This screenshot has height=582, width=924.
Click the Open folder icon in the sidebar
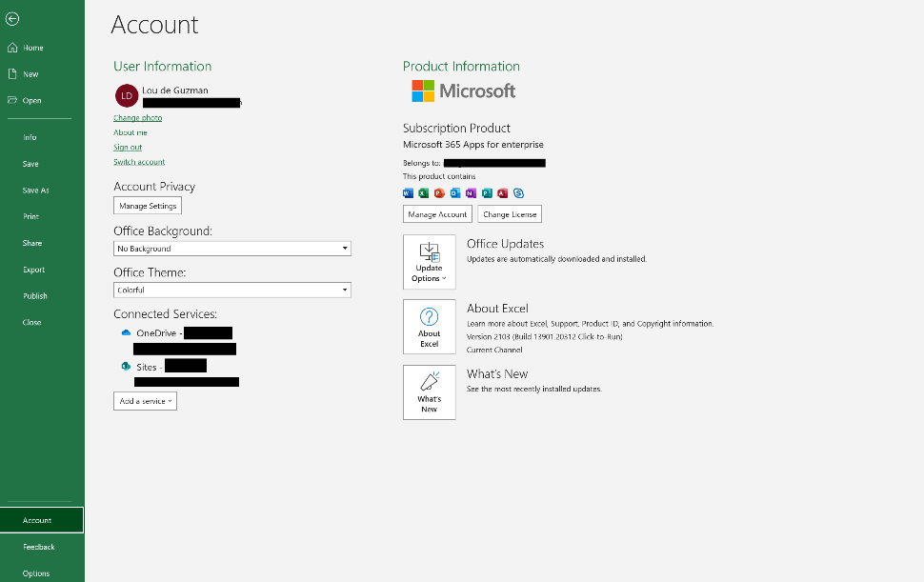12,100
